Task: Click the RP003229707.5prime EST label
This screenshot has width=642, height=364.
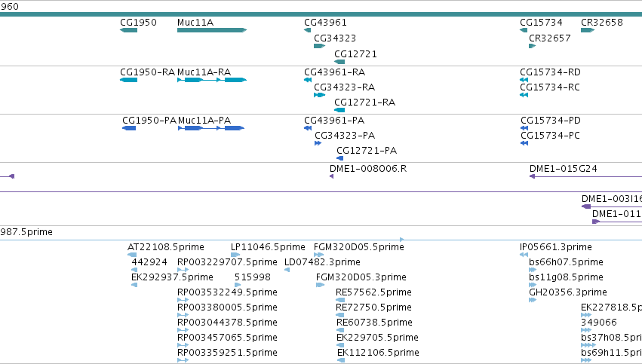Action: coord(227,262)
